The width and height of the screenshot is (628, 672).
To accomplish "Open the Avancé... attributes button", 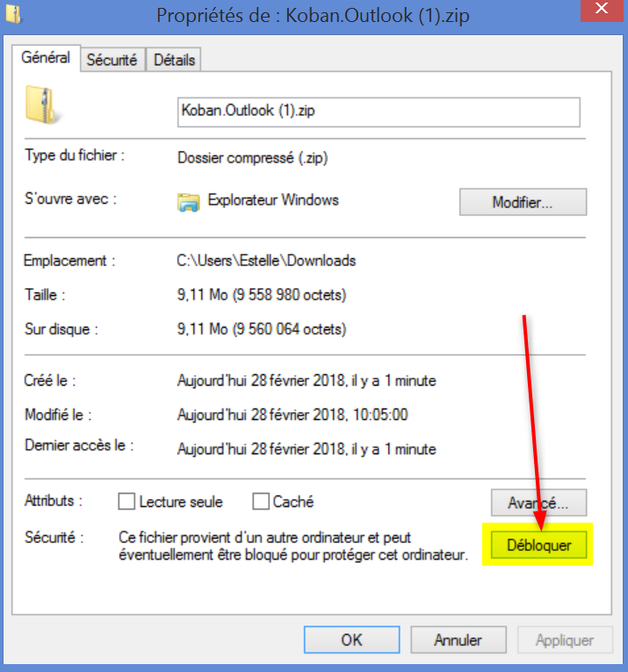I will pos(538,502).
